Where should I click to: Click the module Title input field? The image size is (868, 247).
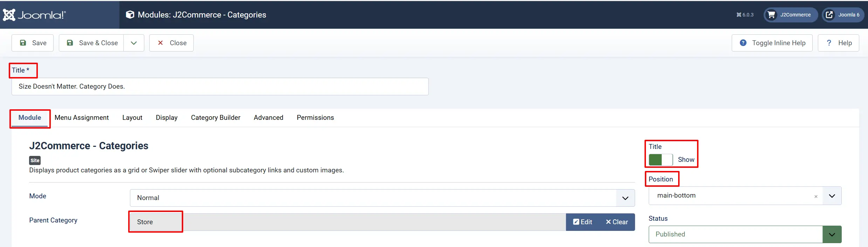[x=220, y=87]
